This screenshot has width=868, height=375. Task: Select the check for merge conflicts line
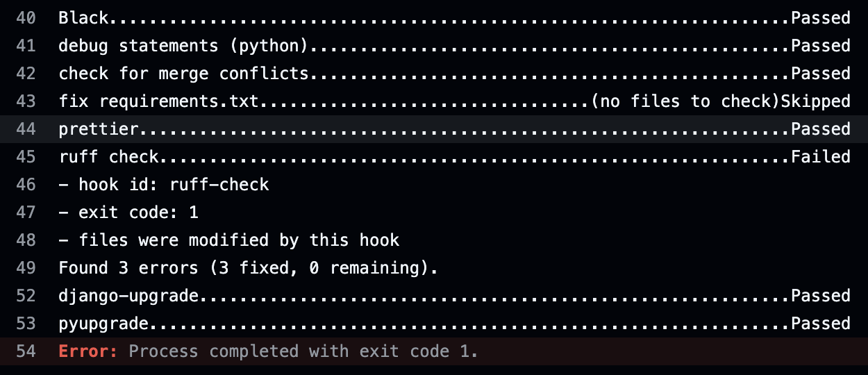(x=183, y=74)
